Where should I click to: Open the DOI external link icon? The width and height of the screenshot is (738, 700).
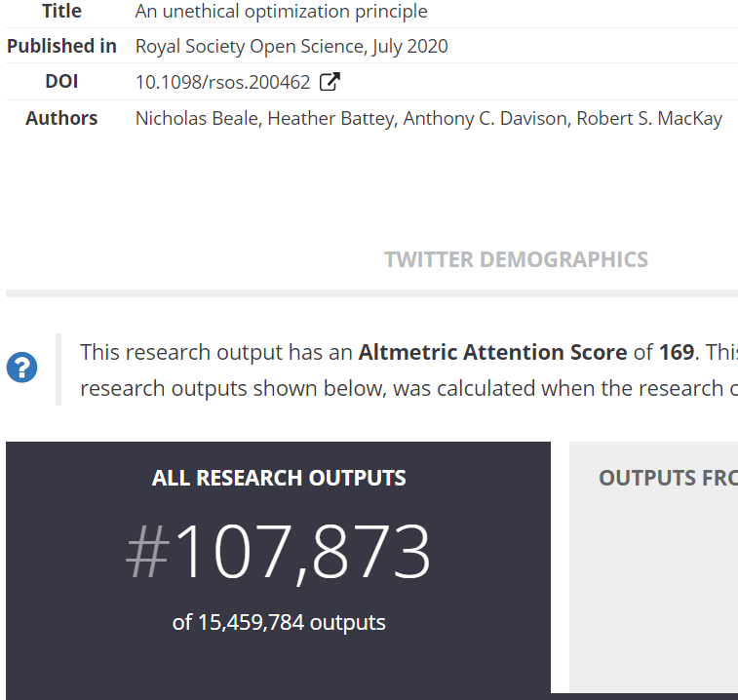pyautogui.click(x=330, y=82)
